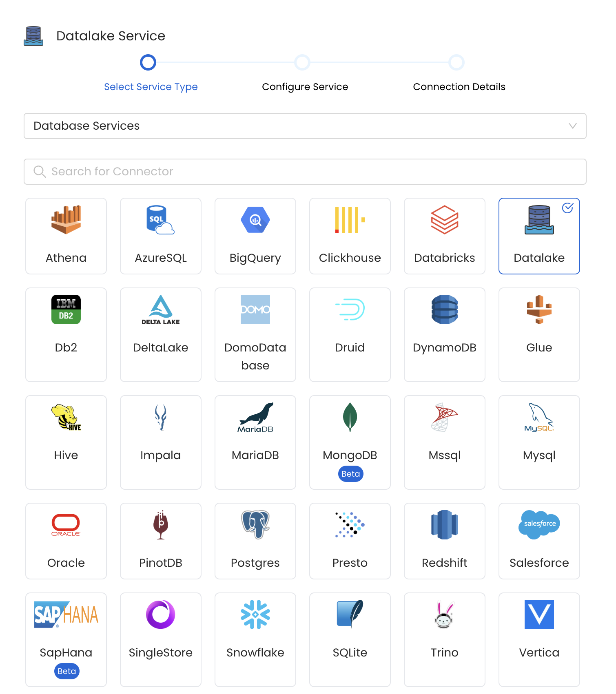Viewport: 616px width, 694px height.
Task: Select the Select Service Type step circle
Action: pos(148,62)
